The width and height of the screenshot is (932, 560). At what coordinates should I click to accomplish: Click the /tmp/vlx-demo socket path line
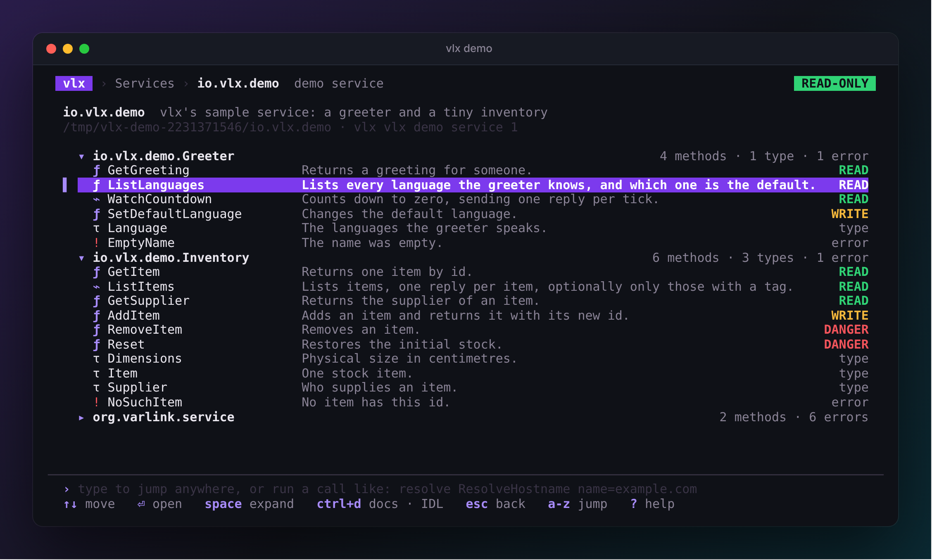[x=290, y=127]
